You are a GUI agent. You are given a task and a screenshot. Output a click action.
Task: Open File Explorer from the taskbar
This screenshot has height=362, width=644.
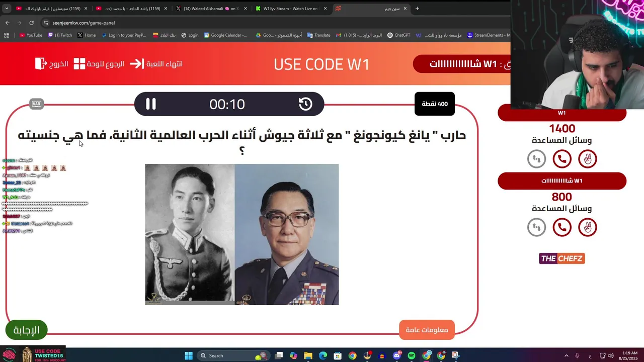[308, 355]
